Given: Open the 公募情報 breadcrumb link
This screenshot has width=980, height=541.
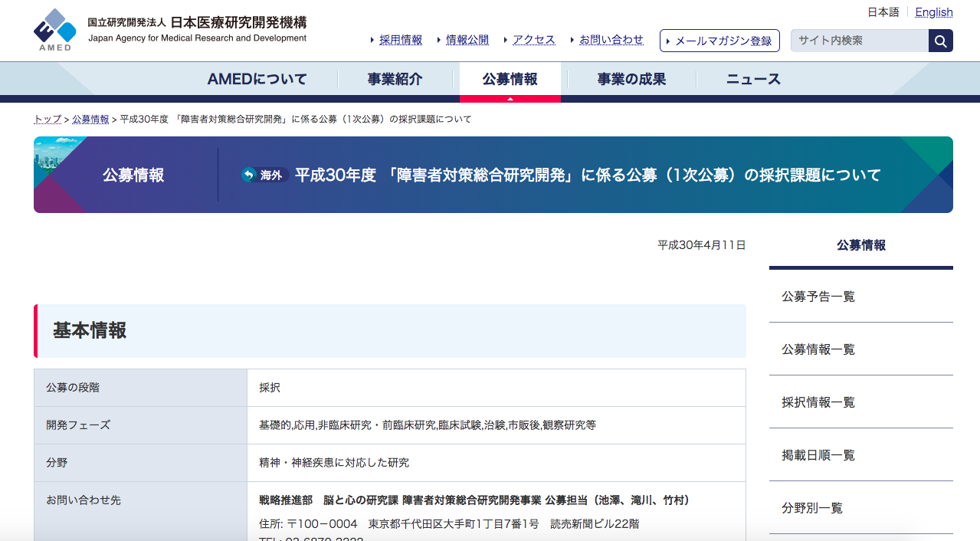Looking at the screenshot, I should pyautogui.click(x=90, y=119).
